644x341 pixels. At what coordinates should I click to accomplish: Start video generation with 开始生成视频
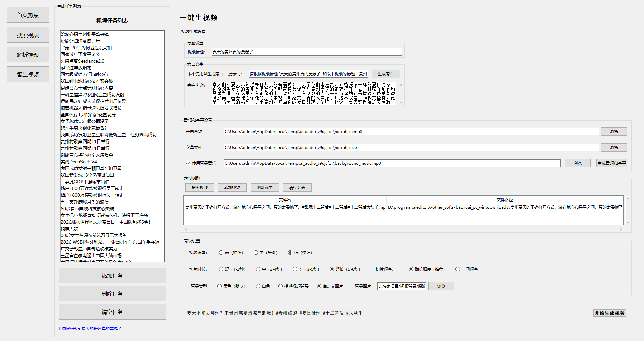point(609,313)
